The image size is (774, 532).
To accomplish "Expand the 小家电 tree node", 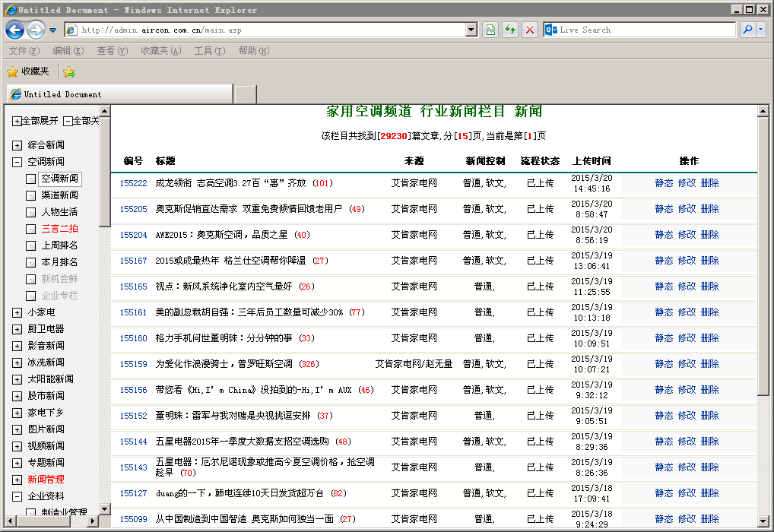I will (x=17, y=313).
